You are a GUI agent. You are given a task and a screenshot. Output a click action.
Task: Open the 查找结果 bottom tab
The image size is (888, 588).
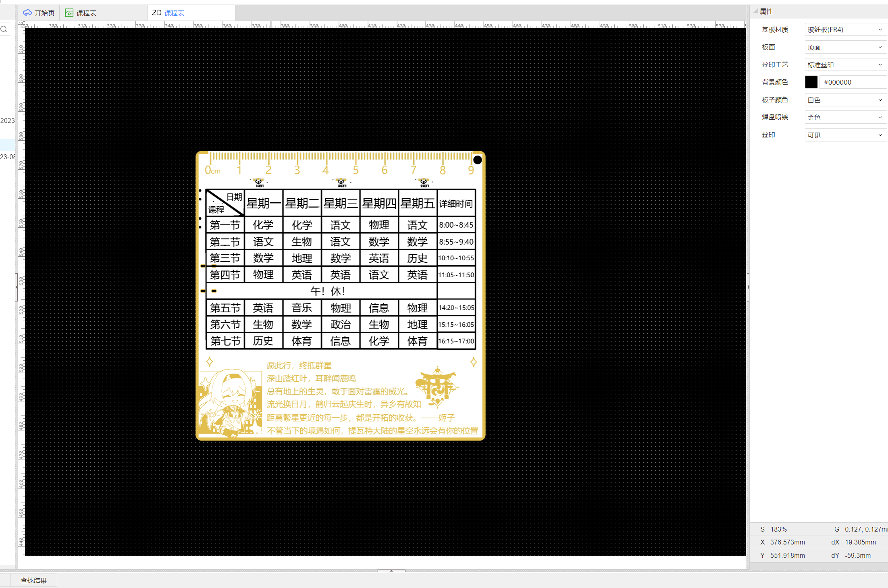33,580
